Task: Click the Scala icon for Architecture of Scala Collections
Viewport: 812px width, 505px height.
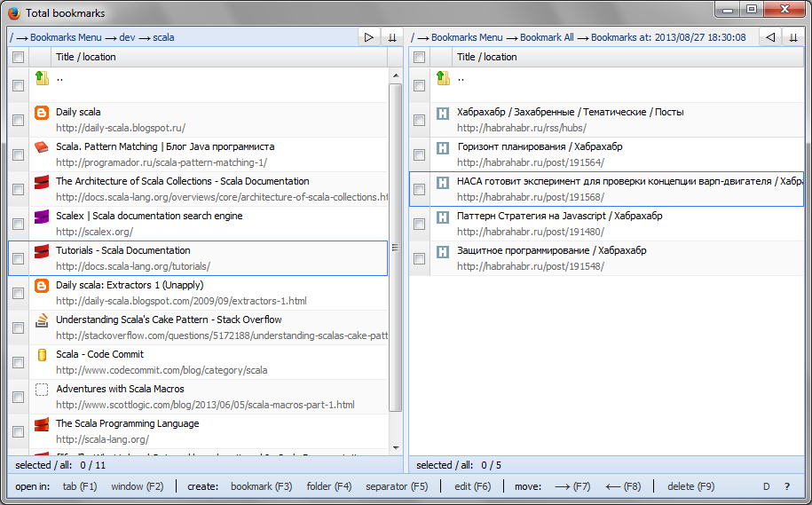Action: [42, 182]
